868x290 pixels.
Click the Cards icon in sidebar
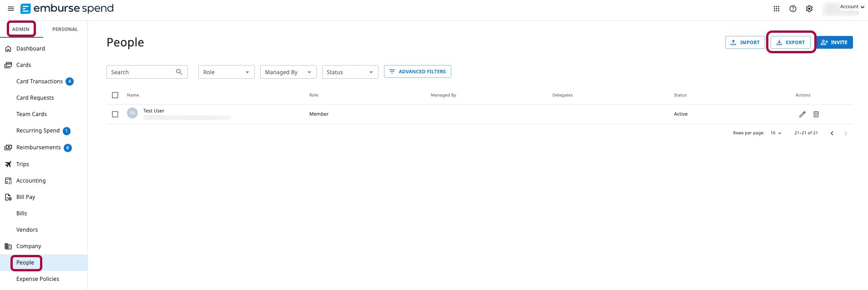point(8,65)
